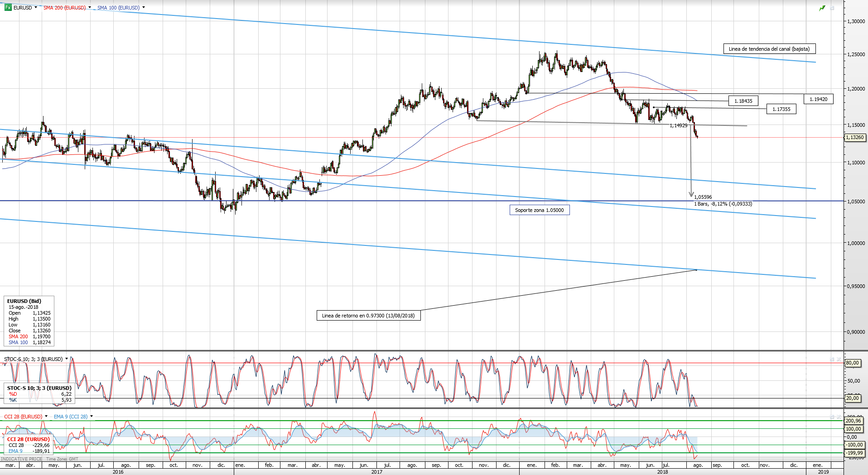Maximize the CCI 28 indicator pane
Viewport: 868px width, 475px height.
click(832, 417)
